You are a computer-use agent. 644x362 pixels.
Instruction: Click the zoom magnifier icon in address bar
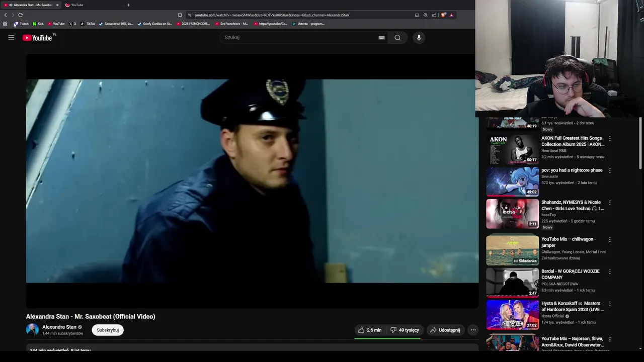click(425, 15)
